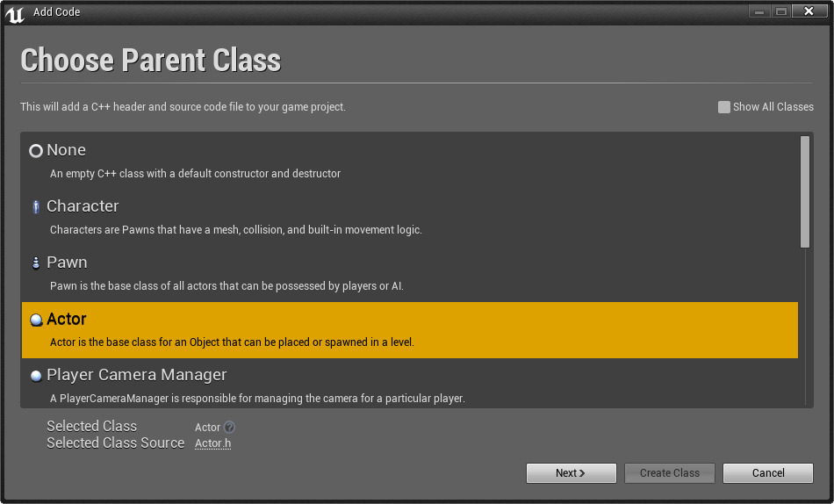Screen dimensions: 834x504
Task: Click the Actor class sphere icon
Action: (36, 320)
